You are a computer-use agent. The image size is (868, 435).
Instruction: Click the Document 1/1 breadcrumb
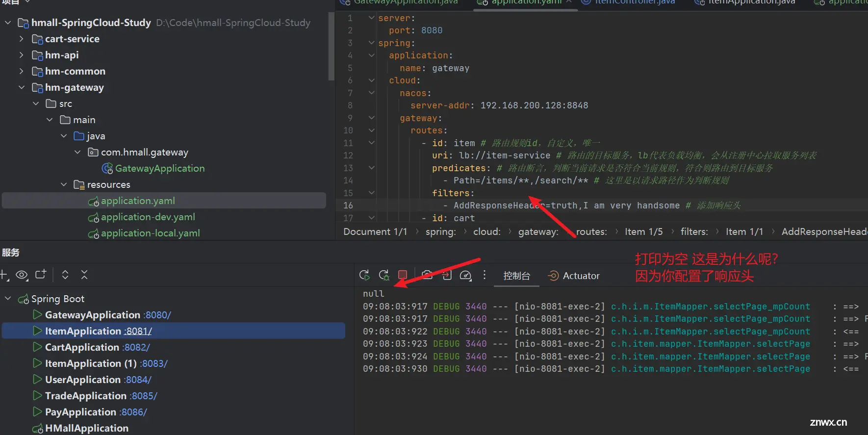[375, 231]
